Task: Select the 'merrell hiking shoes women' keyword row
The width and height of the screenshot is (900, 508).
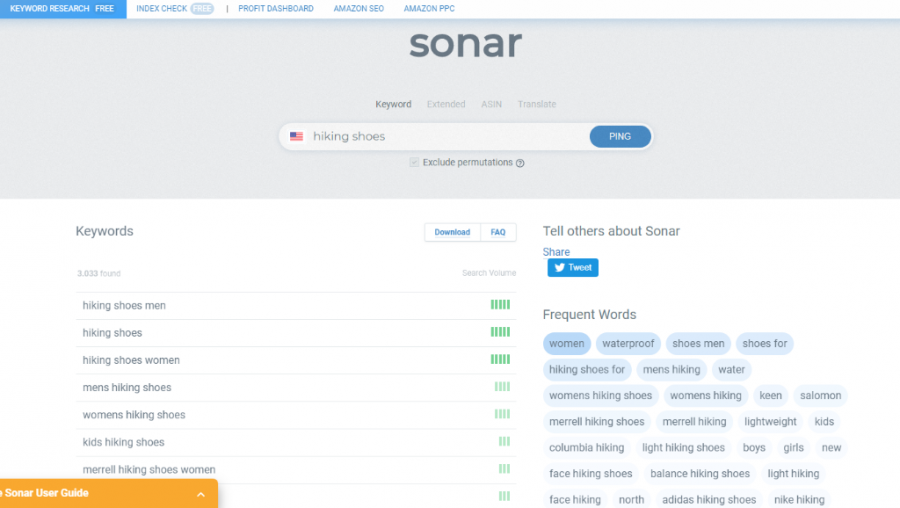Action: tap(296, 470)
